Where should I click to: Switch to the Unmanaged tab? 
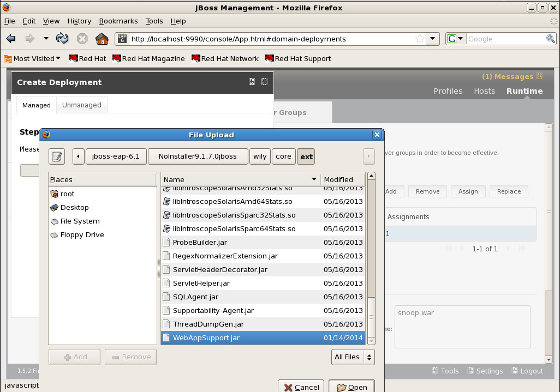82,105
